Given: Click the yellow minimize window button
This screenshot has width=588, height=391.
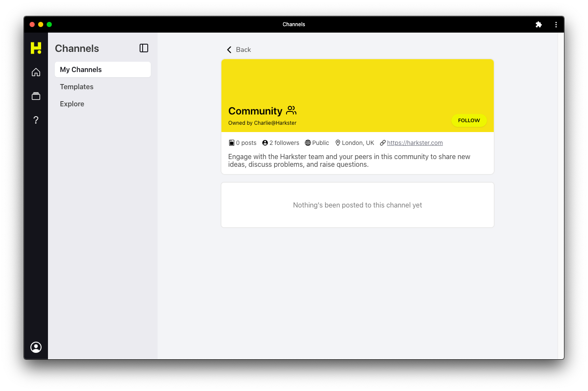Looking at the screenshot, I should (41, 24).
